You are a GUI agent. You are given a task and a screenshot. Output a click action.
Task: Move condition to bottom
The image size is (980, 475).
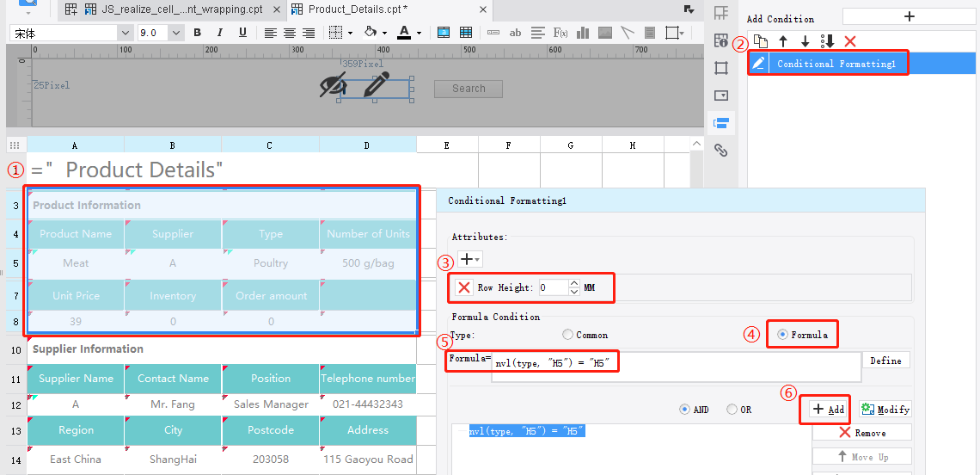[828, 41]
